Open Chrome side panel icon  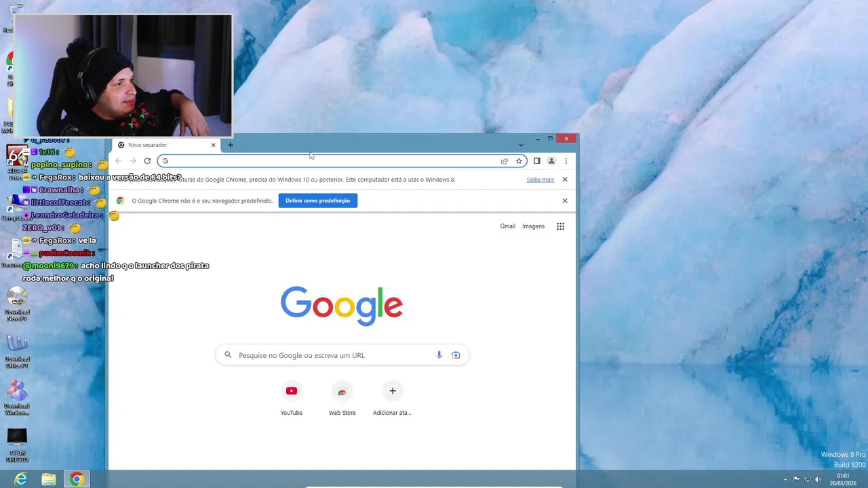click(x=536, y=161)
